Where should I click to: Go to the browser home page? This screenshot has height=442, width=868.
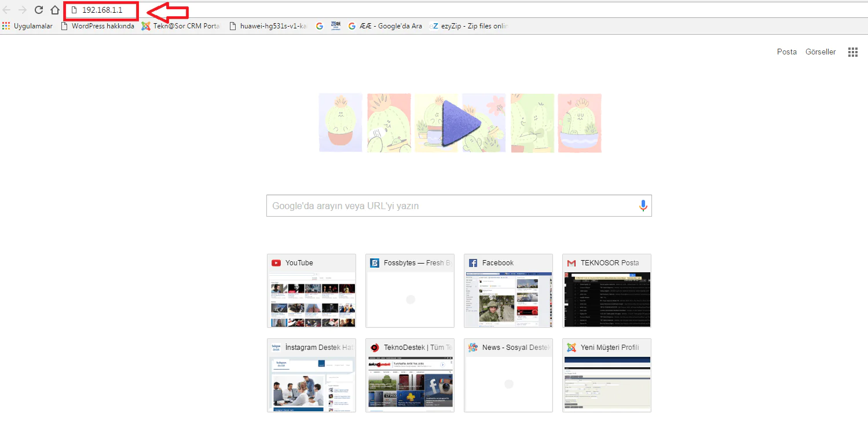click(x=55, y=10)
